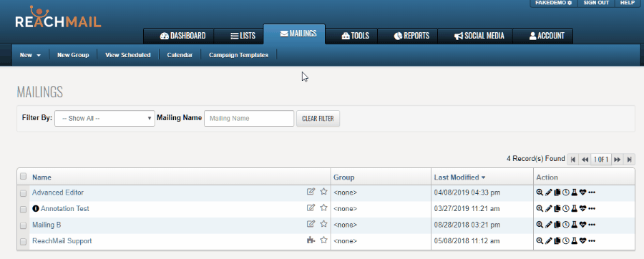Click the flask test icon for Mailing B
Viewport: 644px width, 259px height.
[574, 225]
